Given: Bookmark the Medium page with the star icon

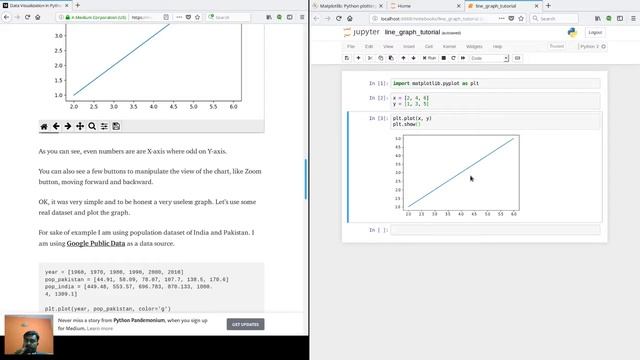Looking at the screenshot, I should 198,17.
